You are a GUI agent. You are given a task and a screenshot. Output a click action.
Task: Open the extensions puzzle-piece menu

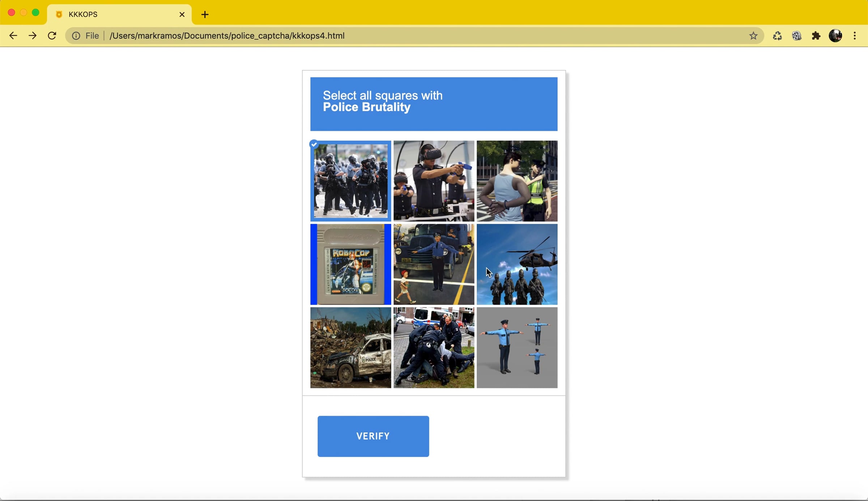(x=816, y=35)
